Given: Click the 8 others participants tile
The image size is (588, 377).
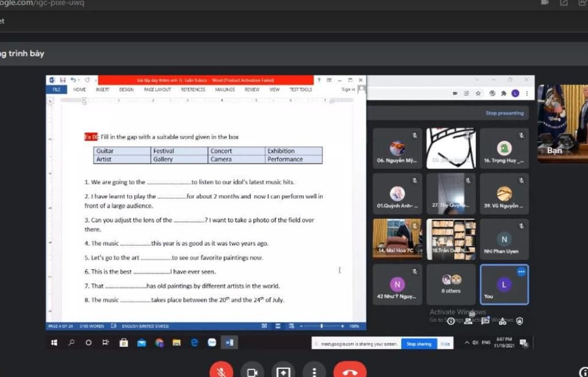Looking at the screenshot, I should 451,284.
